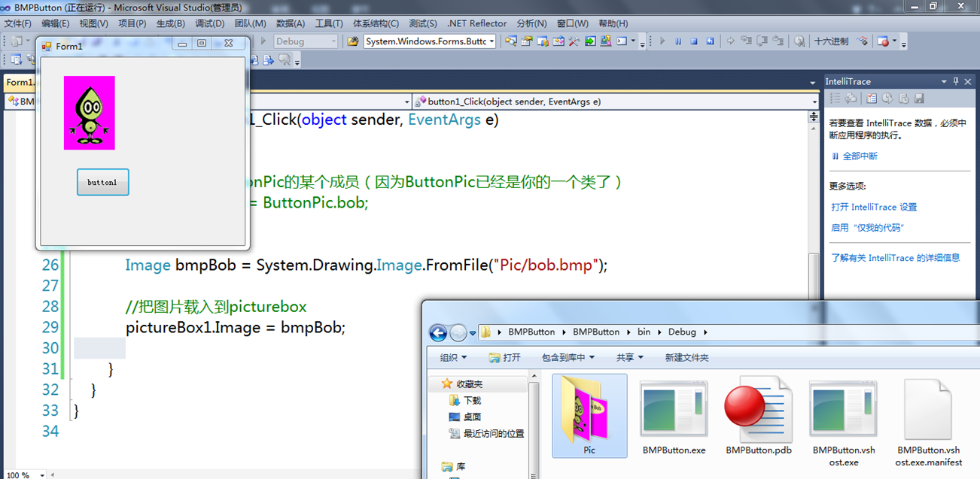Click the 打开 button in Explorer toolbar

[x=505, y=357]
